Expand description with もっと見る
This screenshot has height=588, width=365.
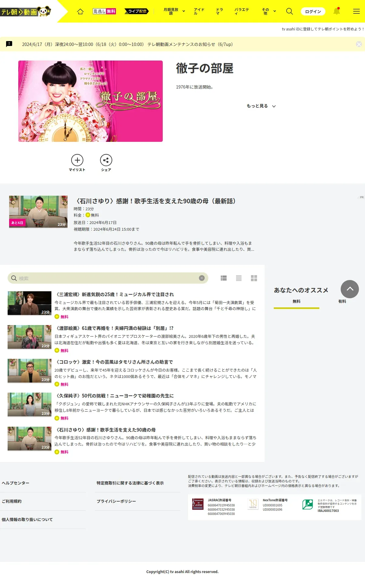261,106
